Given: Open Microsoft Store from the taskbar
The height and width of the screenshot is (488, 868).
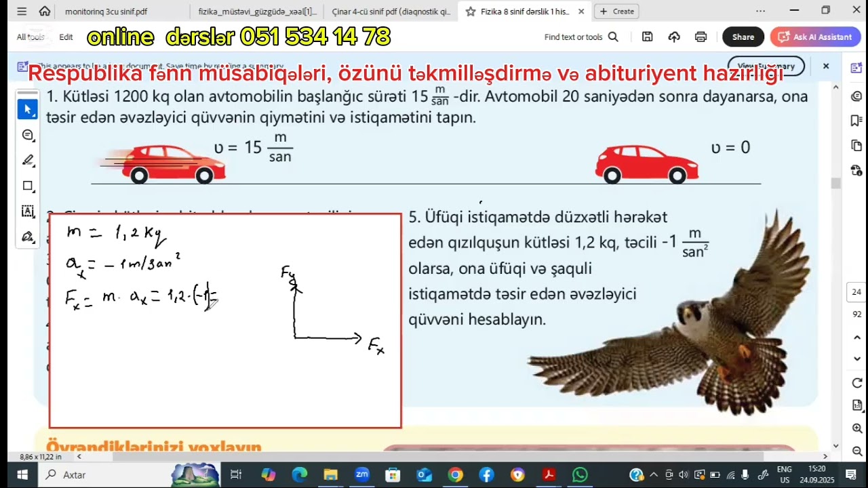Looking at the screenshot, I should (x=393, y=474).
